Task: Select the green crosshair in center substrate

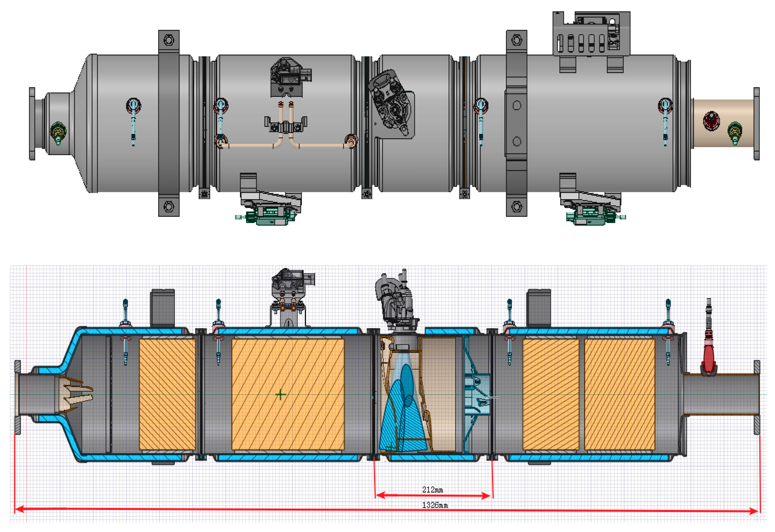Action: (x=281, y=395)
